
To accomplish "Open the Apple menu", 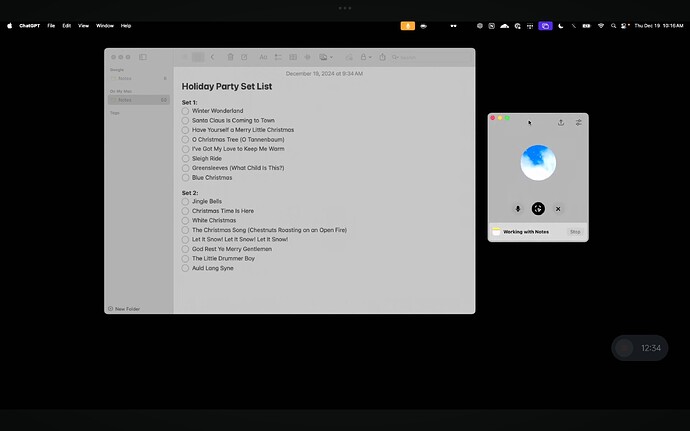I will click(10, 26).
